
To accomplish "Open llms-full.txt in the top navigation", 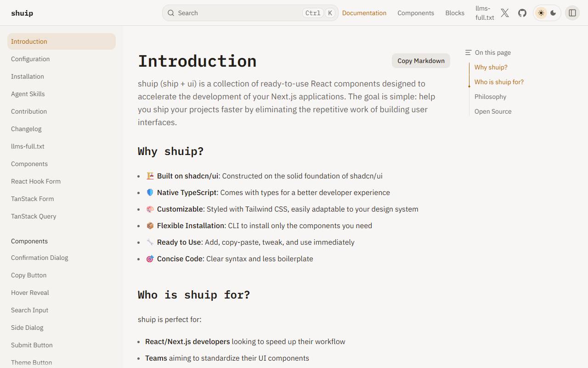I will click(485, 13).
